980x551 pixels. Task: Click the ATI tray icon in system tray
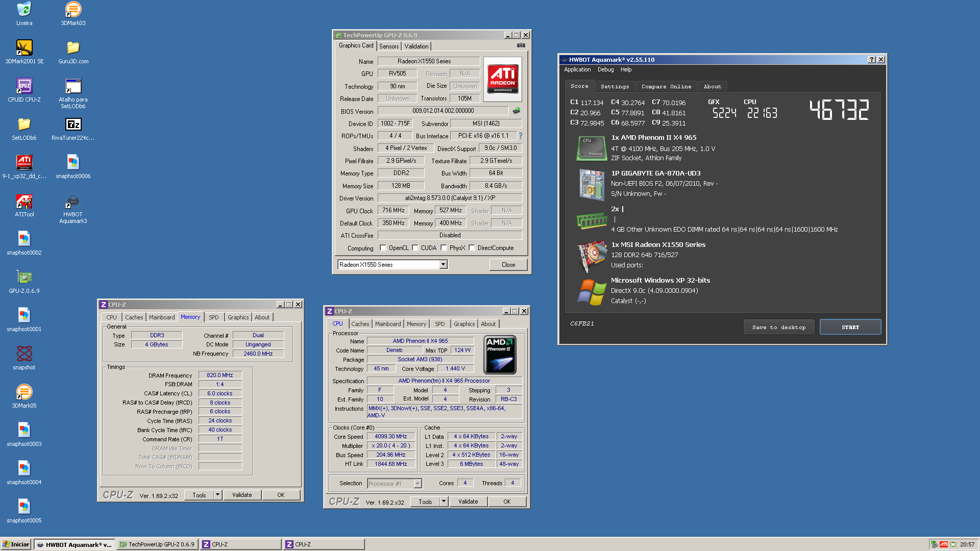[x=943, y=544]
